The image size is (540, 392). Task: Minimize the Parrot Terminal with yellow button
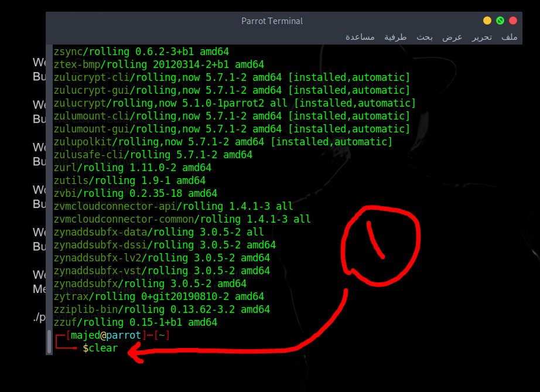[487, 21]
